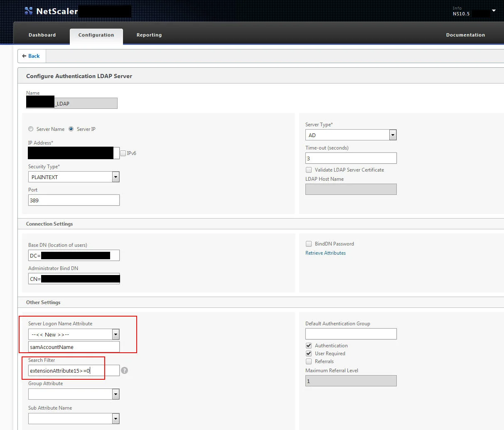
Task: Open the Reporting tab
Action: [x=149, y=35]
